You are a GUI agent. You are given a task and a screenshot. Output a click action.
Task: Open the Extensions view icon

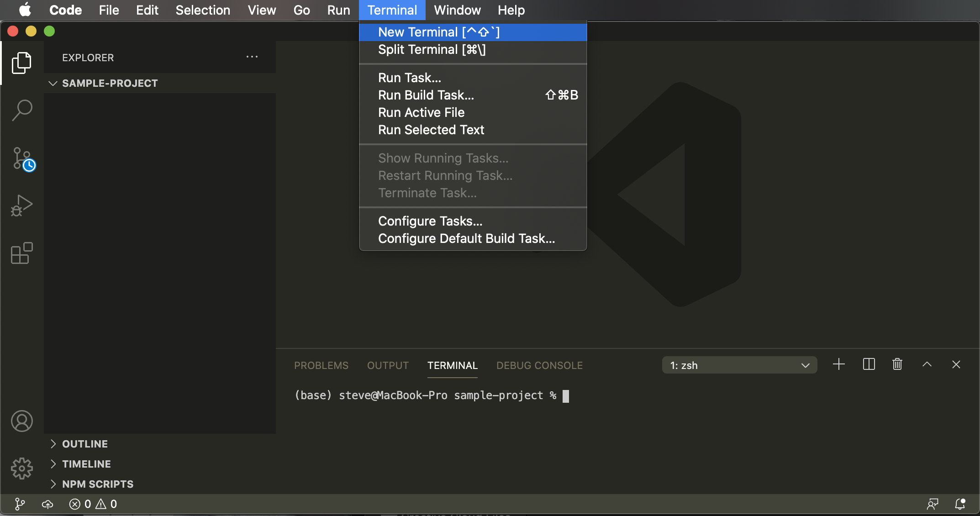coord(21,253)
